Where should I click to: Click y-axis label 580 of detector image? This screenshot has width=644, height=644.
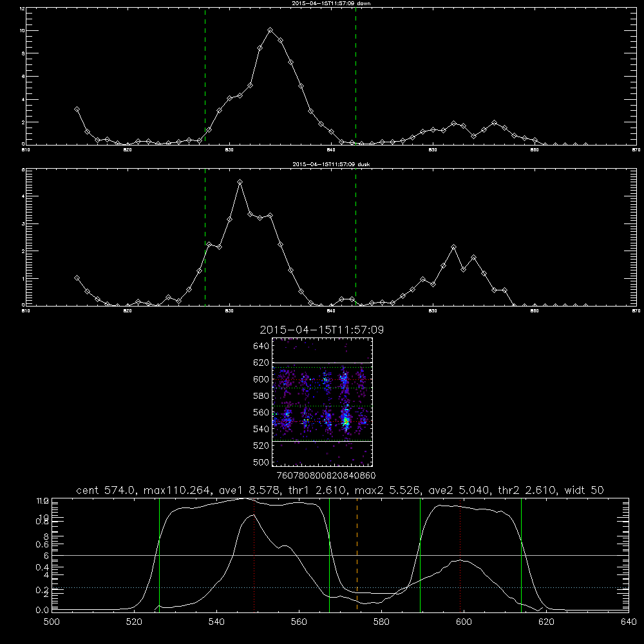[261, 396]
